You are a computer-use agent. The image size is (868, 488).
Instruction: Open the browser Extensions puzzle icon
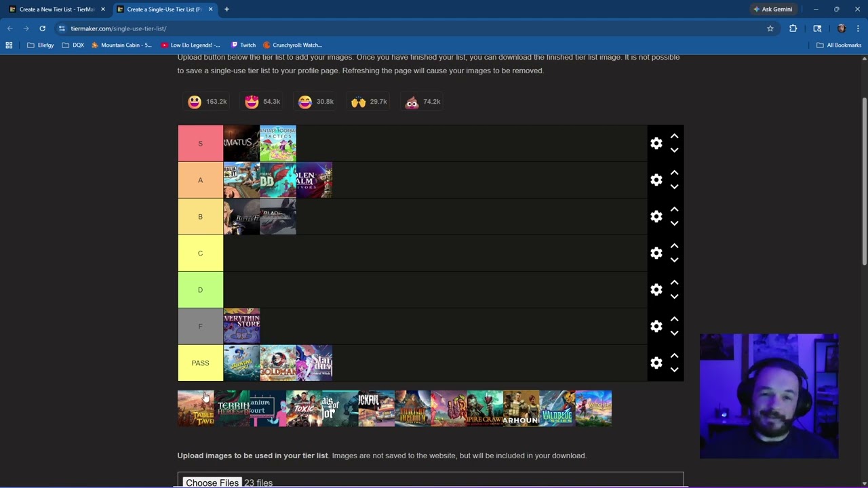pos(793,28)
